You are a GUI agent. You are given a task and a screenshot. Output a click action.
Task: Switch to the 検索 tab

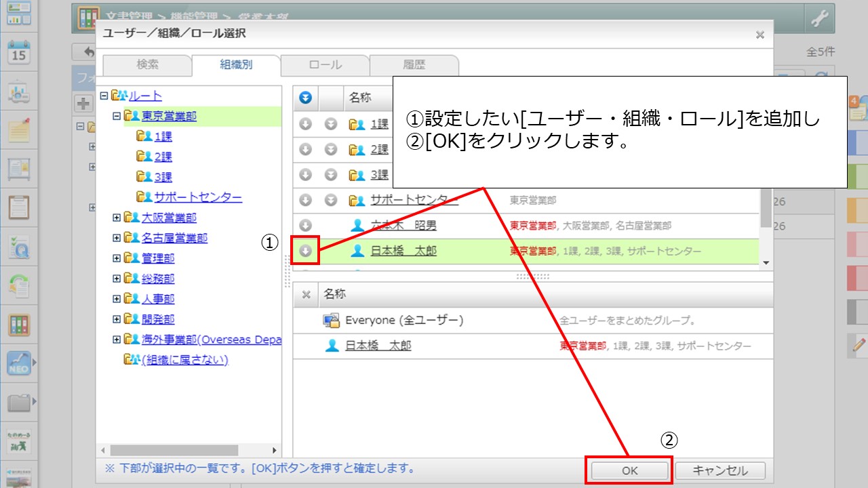147,65
